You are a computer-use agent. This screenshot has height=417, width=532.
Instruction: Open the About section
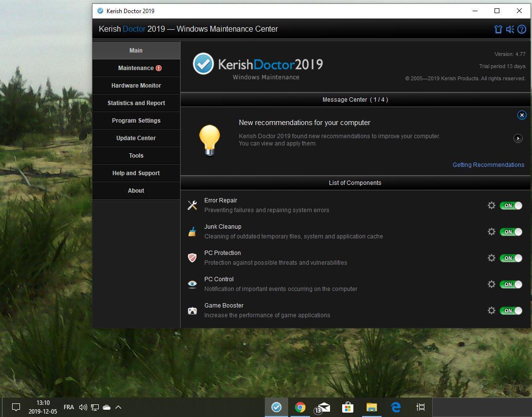coord(136,191)
